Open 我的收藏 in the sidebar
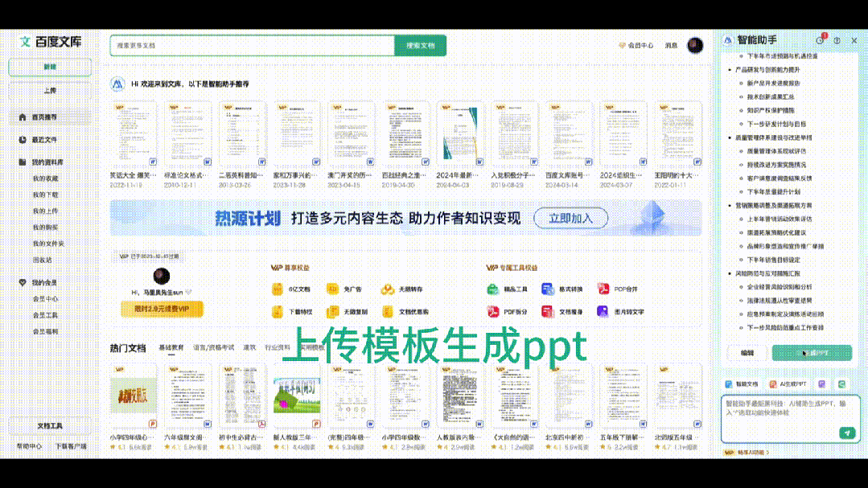 (45, 178)
